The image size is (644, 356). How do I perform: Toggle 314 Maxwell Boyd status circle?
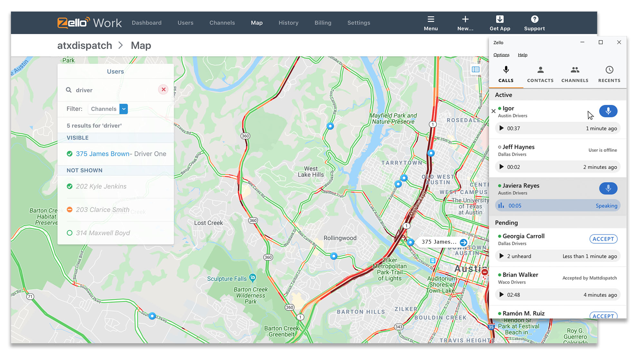(x=70, y=233)
